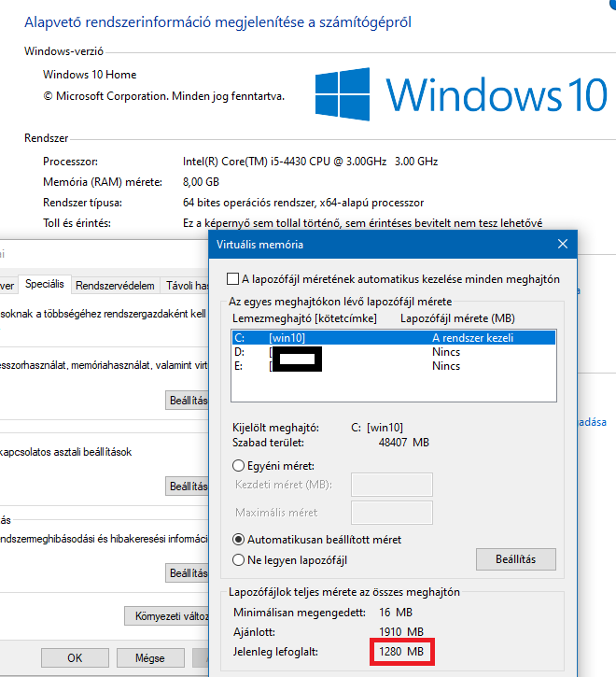This screenshot has width=616, height=677.
Task: Click the 1280 MB Jelenleg lefoglalt value
Action: [x=401, y=652]
